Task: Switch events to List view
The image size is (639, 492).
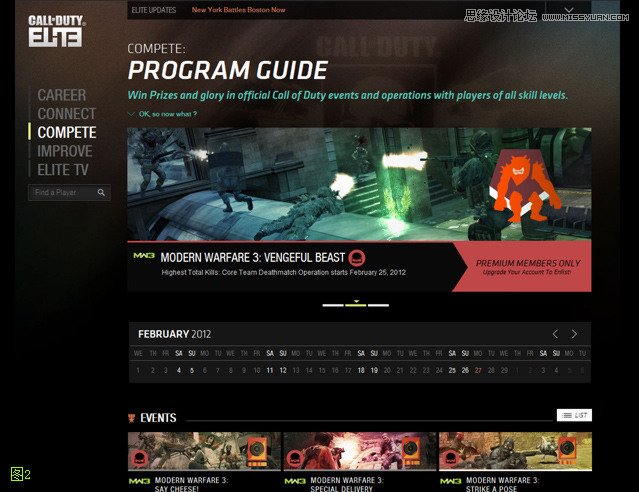Action: pos(574,415)
